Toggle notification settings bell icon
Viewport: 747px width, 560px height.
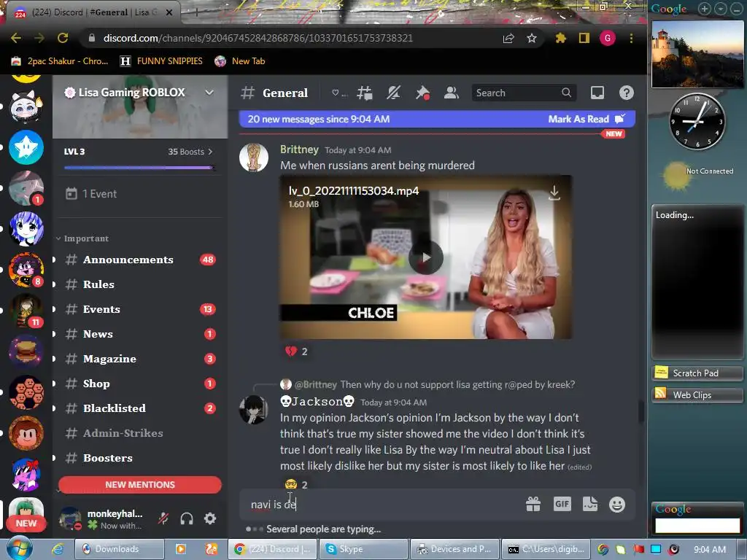coord(393,93)
